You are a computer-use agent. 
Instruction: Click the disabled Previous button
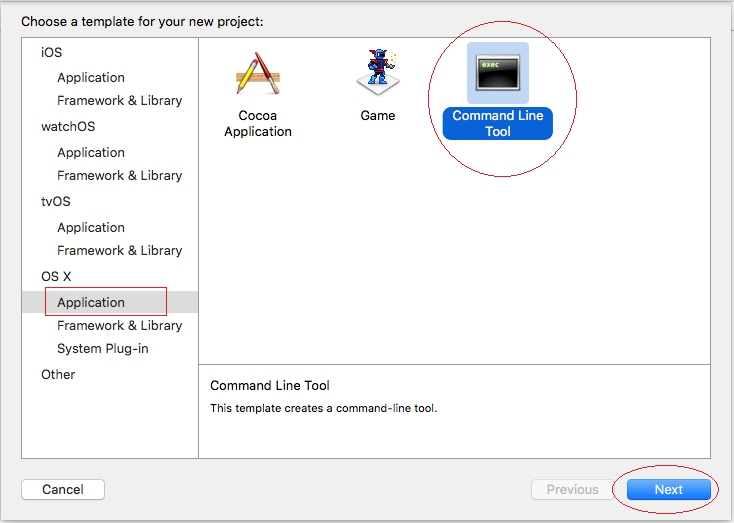click(573, 490)
